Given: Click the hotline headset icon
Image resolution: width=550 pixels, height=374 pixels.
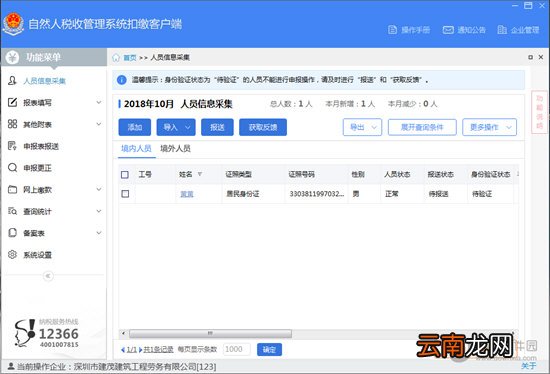Looking at the screenshot, I should coord(25,333).
